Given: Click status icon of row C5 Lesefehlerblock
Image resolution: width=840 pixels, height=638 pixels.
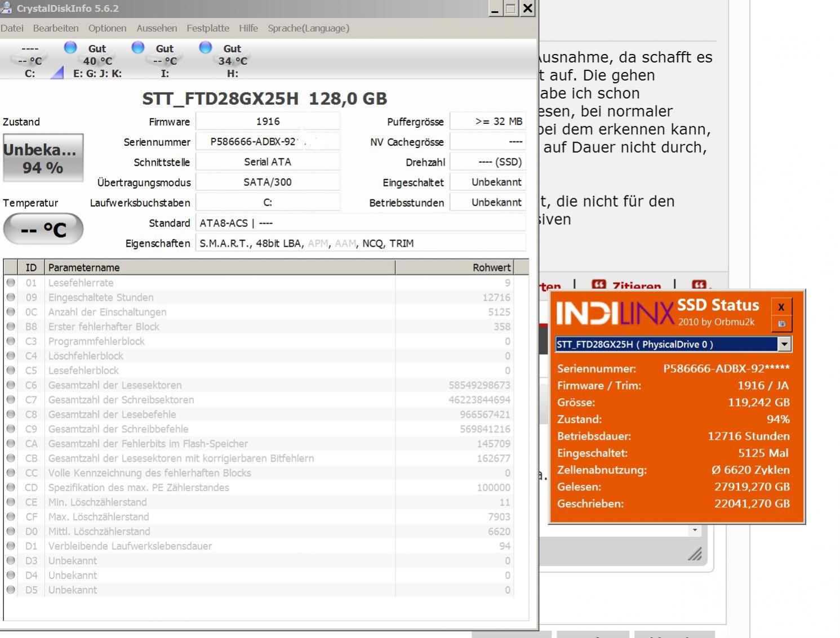Looking at the screenshot, I should click(x=11, y=371).
